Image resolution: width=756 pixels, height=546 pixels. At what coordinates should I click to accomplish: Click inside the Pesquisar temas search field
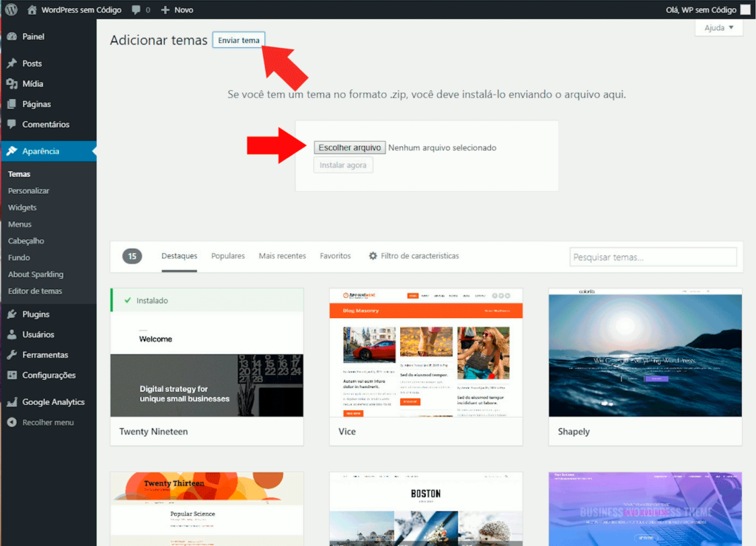coord(653,256)
